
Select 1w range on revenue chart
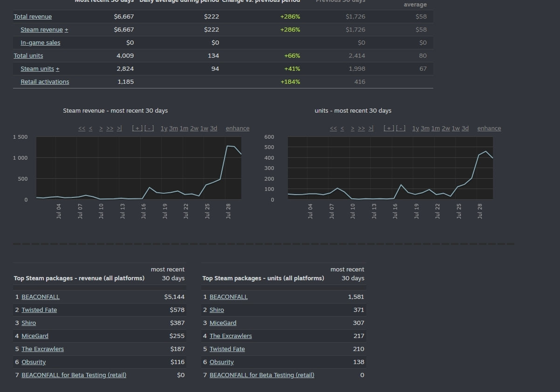click(x=204, y=128)
